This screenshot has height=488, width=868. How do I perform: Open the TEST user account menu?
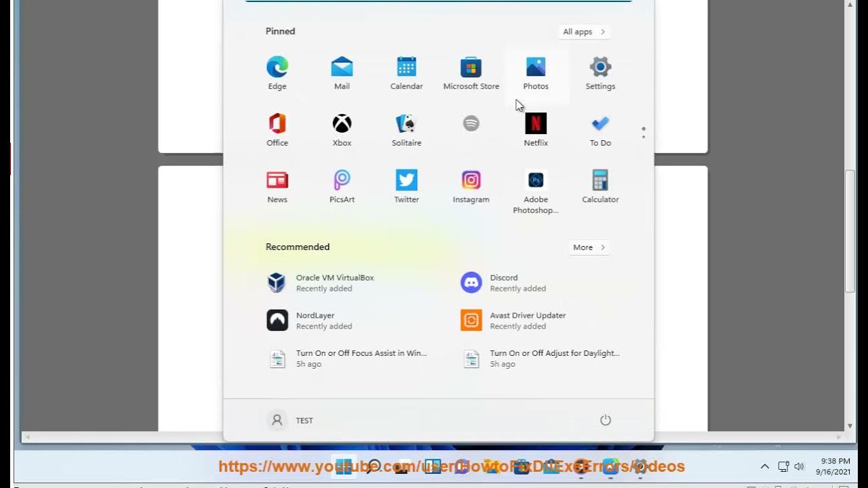(291, 420)
